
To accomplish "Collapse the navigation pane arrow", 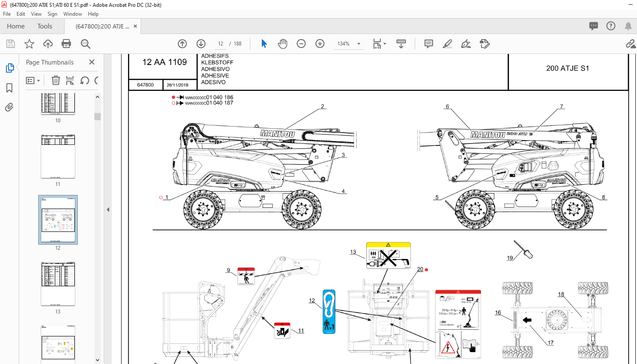I will (108, 209).
